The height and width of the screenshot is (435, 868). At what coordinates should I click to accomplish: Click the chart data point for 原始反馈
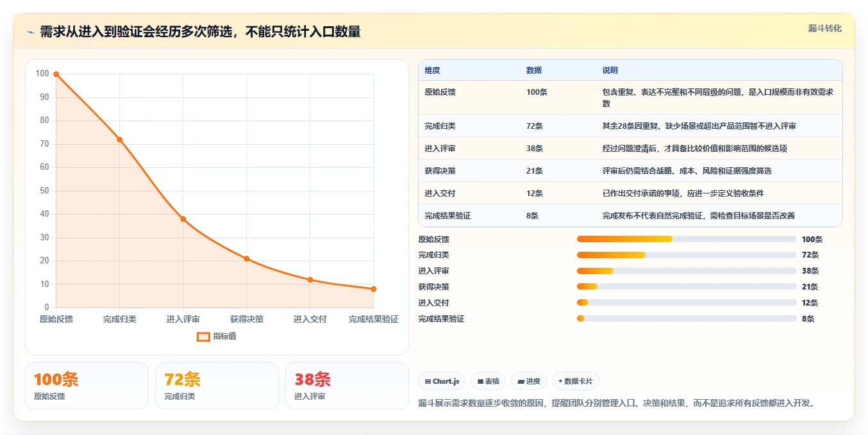tap(56, 74)
